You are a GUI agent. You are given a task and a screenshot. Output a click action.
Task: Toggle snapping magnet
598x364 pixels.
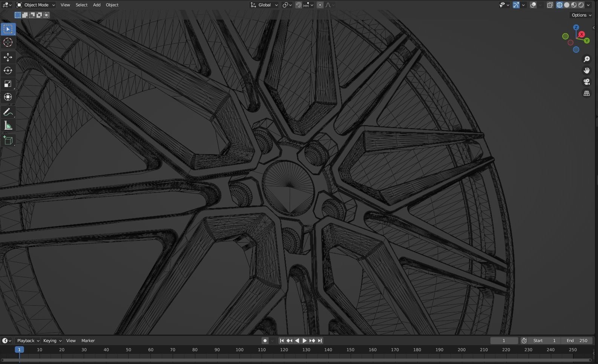tap(298, 5)
